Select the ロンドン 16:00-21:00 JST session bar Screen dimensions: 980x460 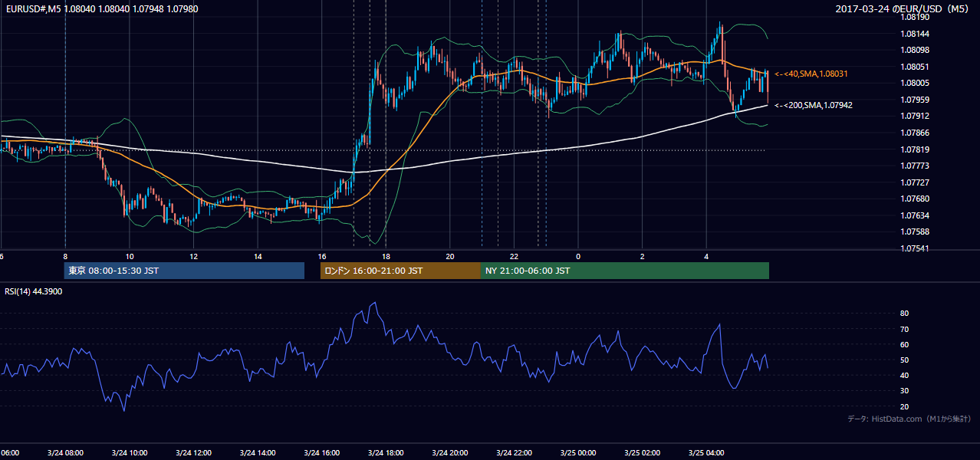400,271
